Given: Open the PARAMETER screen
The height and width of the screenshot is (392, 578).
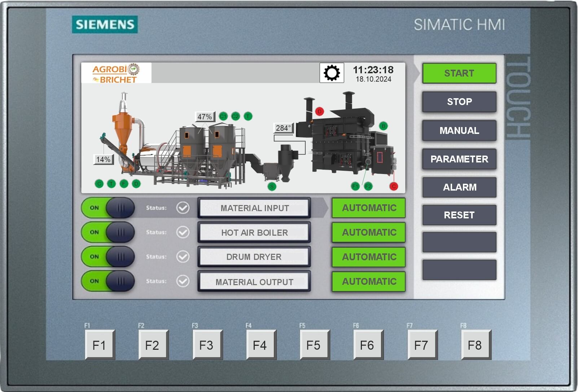Looking at the screenshot, I should 459,159.
